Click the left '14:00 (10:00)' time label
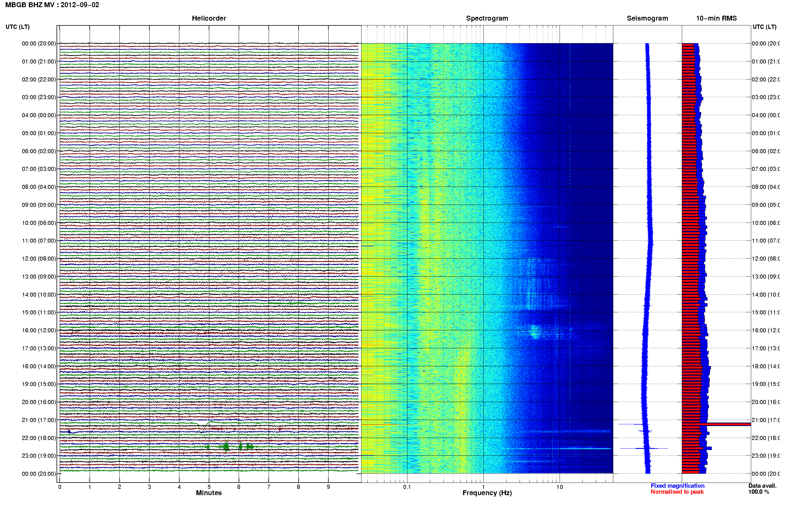Image resolution: width=812 pixels, height=508 pixels. (39, 295)
